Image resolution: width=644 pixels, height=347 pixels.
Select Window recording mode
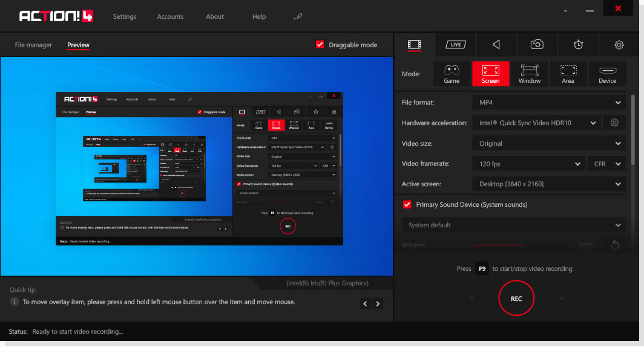pyautogui.click(x=530, y=74)
